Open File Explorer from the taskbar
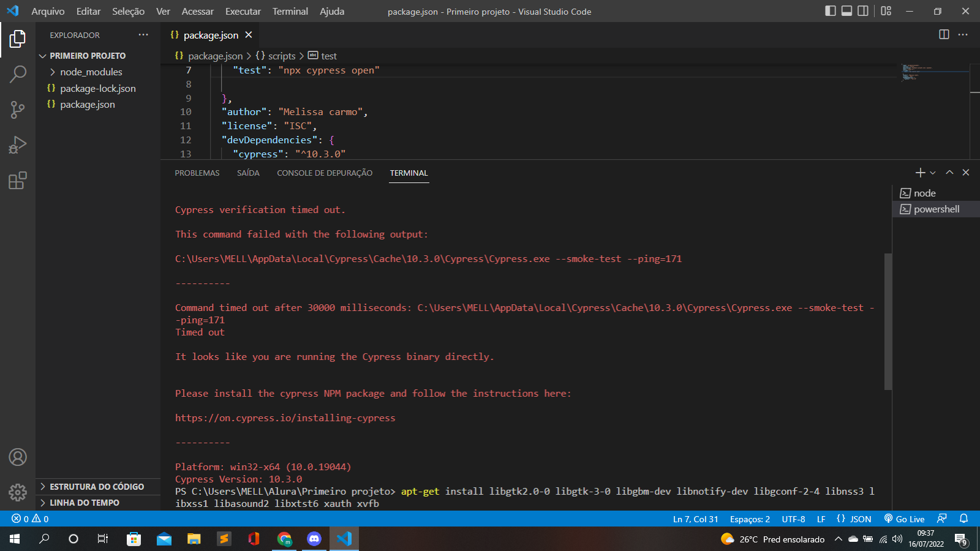The height and width of the screenshot is (551, 980). pos(194,539)
